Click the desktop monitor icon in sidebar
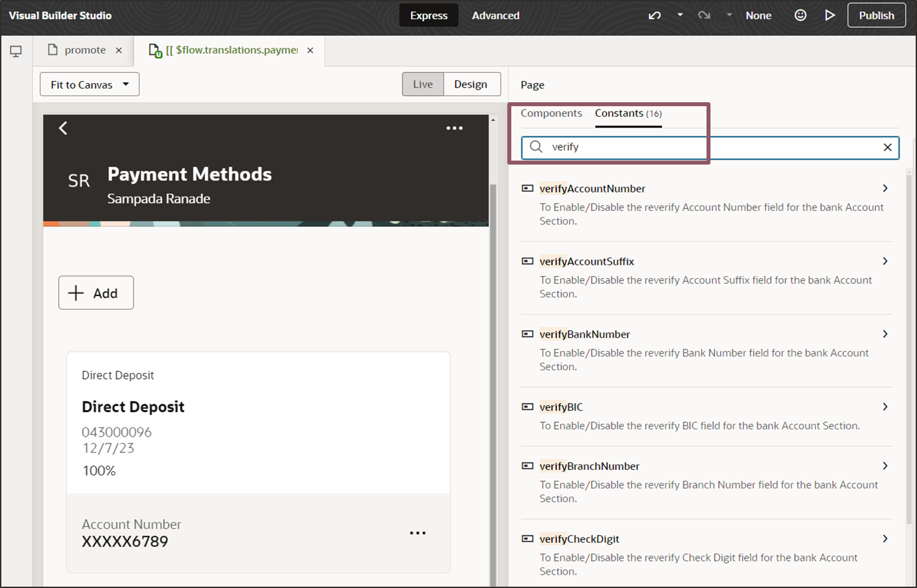917x588 pixels. click(x=16, y=51)
